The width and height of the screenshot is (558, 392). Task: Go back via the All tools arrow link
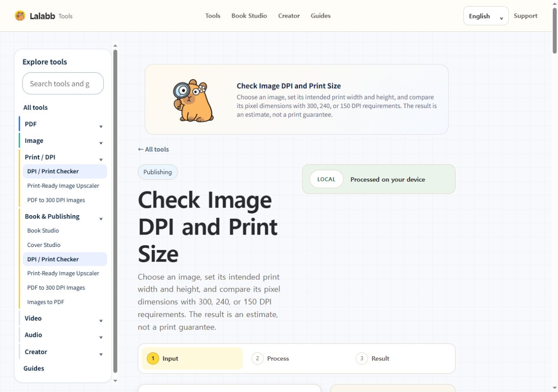[153, 149]
